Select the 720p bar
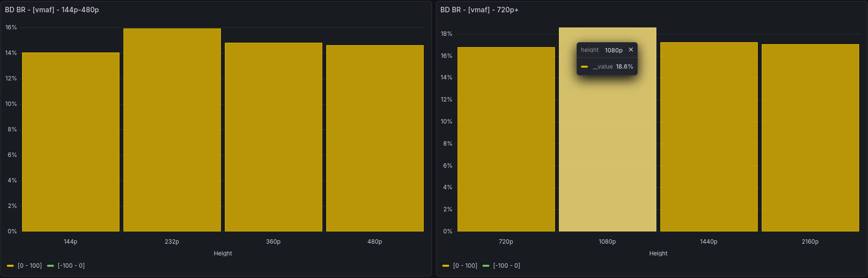This screenshot has height=278, width=868. pyautogui.click(x=506, y=139)
